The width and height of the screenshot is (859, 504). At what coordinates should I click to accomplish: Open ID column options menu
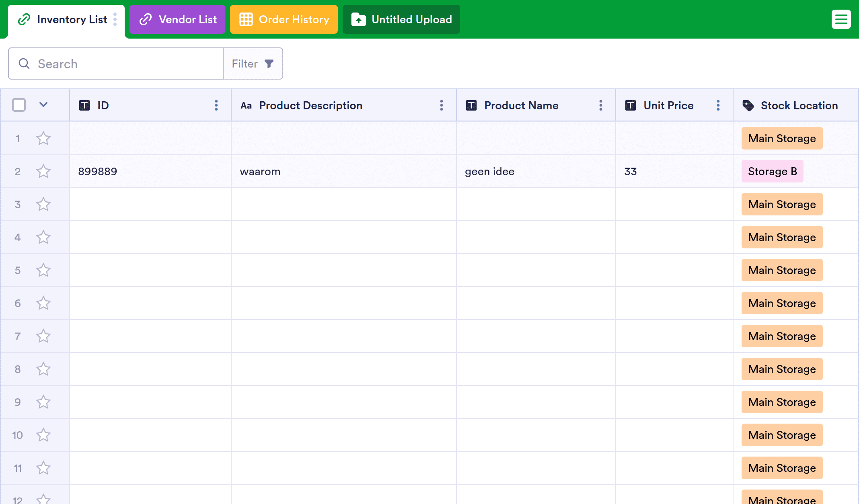tap(216, 105)
